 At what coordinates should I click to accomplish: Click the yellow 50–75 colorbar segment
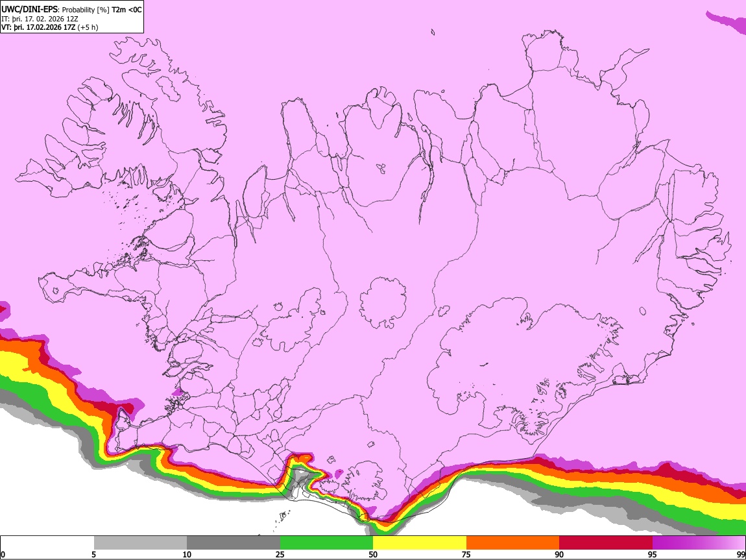[x=420, y=543]
